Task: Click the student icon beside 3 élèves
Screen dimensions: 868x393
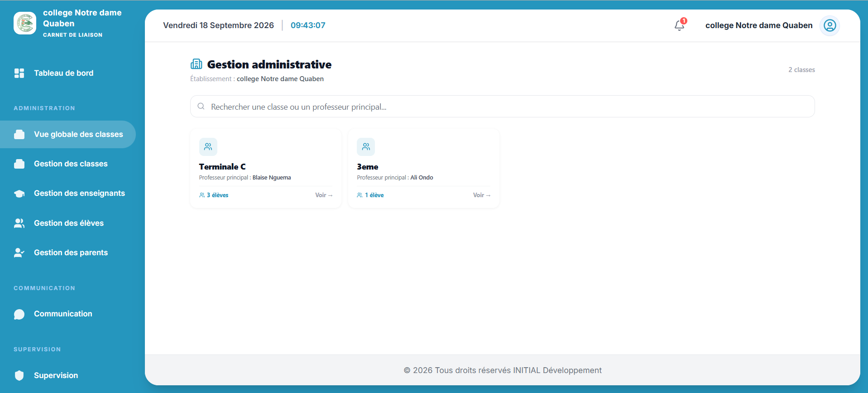Action: click(202, 195)
